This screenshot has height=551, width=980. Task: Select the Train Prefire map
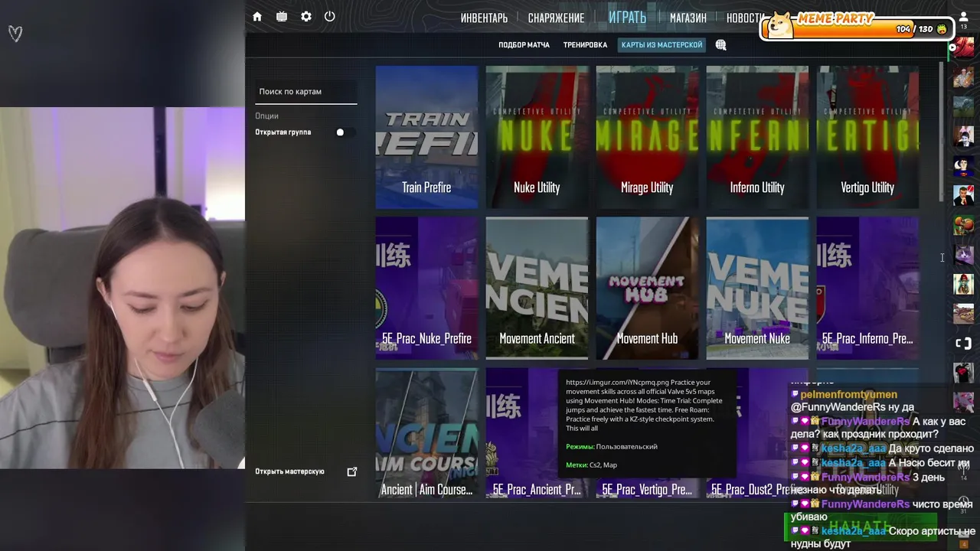coord(426,137)
